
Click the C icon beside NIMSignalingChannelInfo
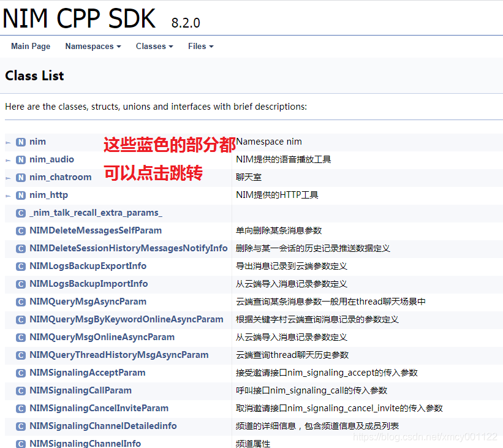[x=21, y=444]
